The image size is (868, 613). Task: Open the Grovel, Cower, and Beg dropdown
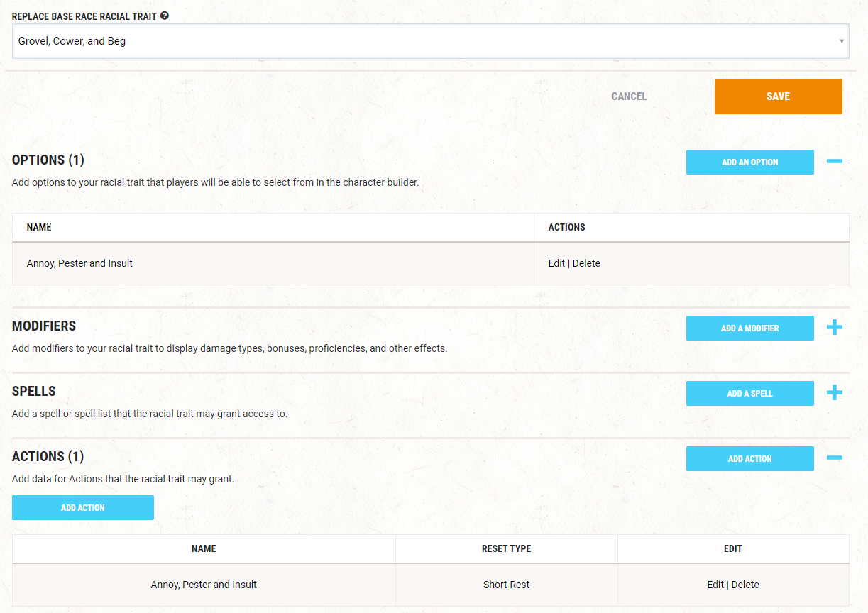431,41
